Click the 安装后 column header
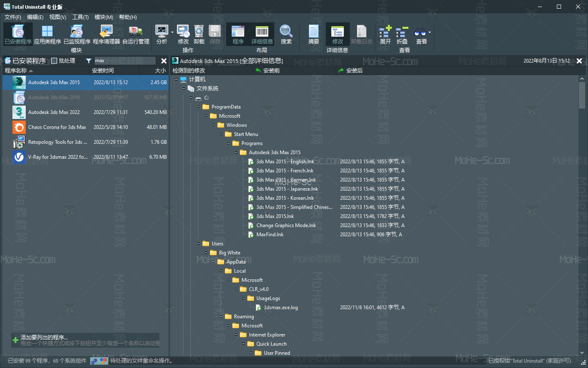The height and width of the screenshot is (368, 588). pos(377,70)
